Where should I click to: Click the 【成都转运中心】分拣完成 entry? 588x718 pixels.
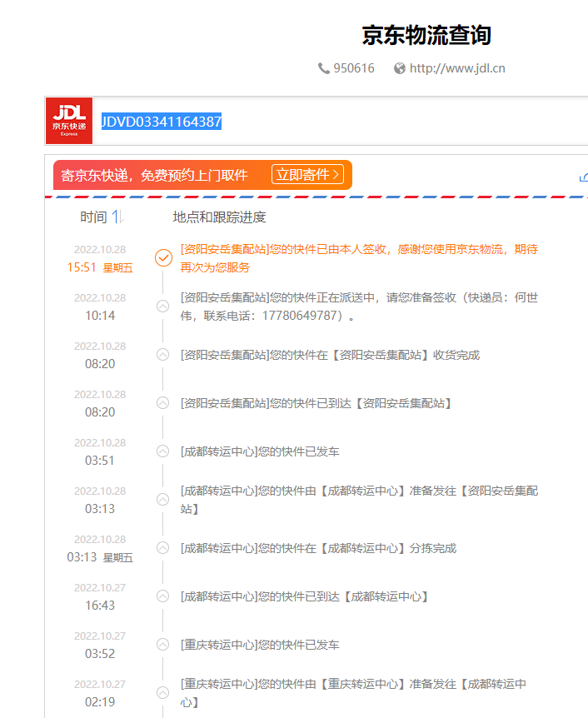(318, 548)
